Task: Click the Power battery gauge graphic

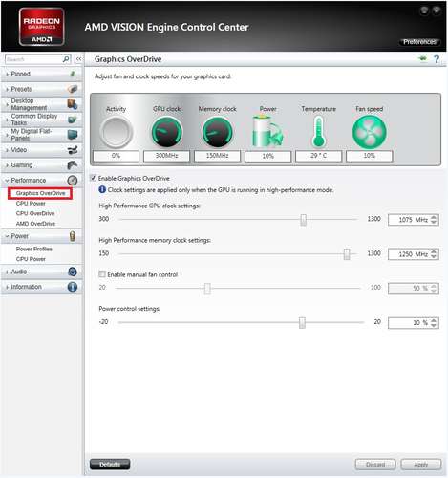Action: point(267,131)
